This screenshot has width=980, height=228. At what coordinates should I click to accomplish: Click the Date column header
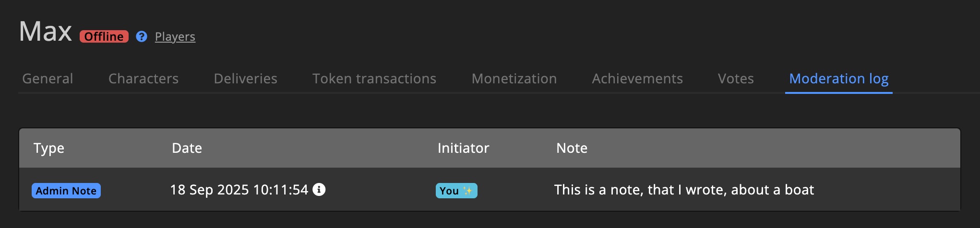click(187, 148)
